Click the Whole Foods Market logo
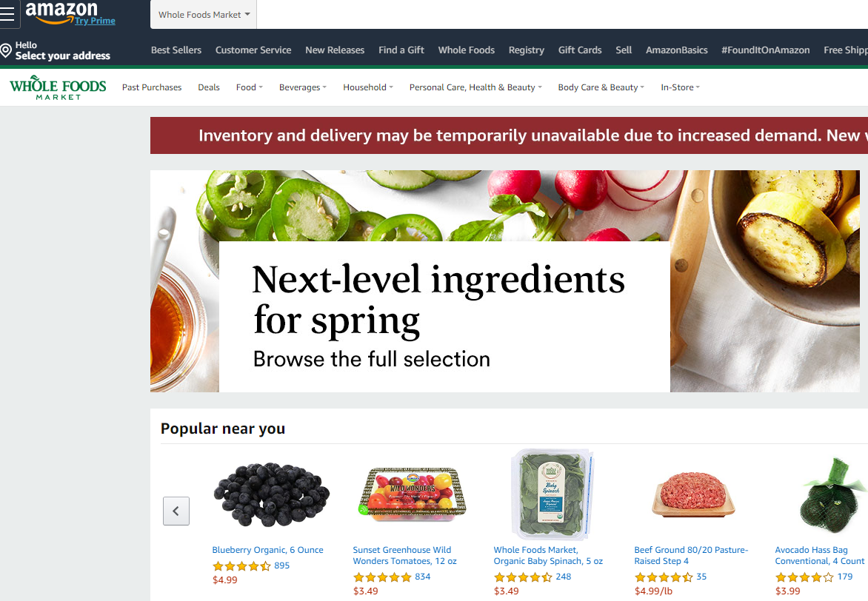The image size is (868, 601). coord(58,87)
